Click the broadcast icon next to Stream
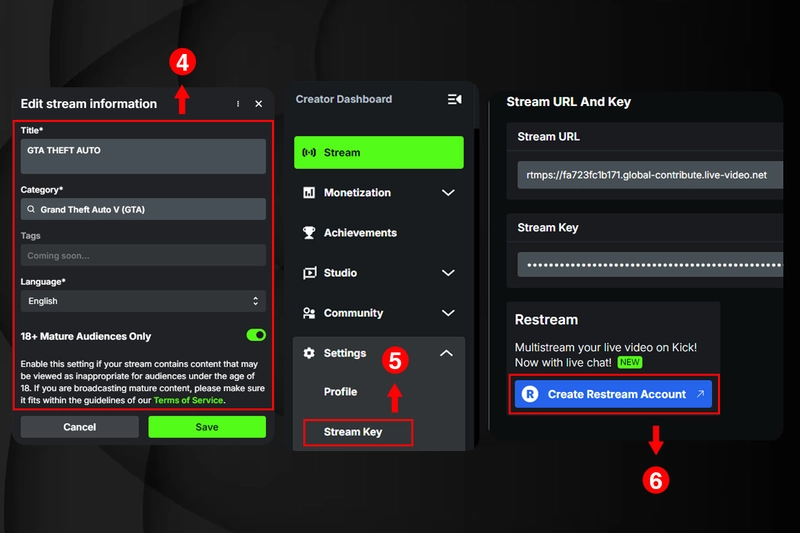Screen dimensions: 800x533 click(x=309, y=153)
